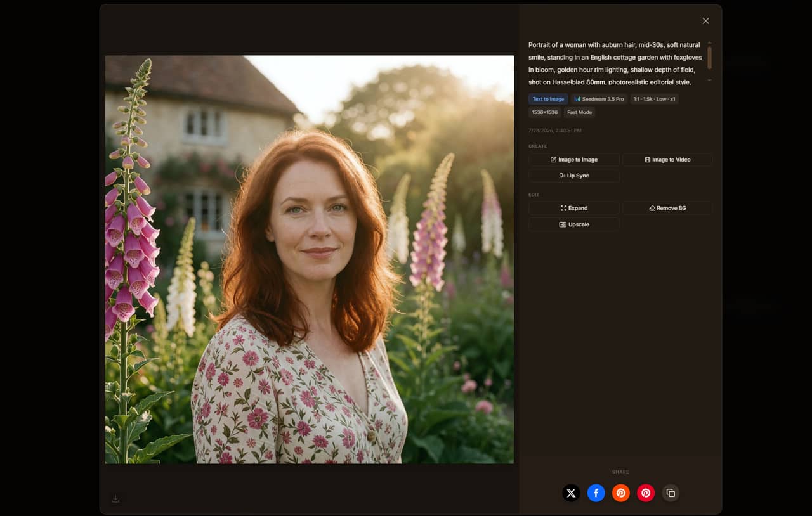This screenshot has height=516, width=812.
Task: Close the image detail dialog
Action: [705, 21]
